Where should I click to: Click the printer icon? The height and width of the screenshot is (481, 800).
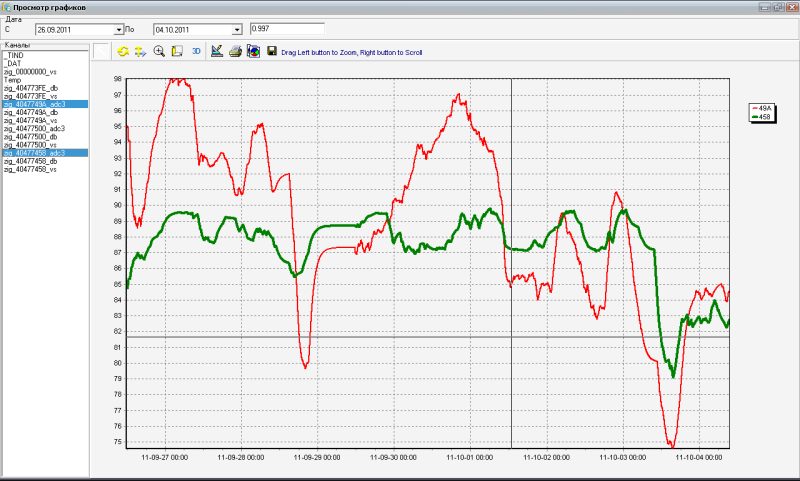(235, 52)
